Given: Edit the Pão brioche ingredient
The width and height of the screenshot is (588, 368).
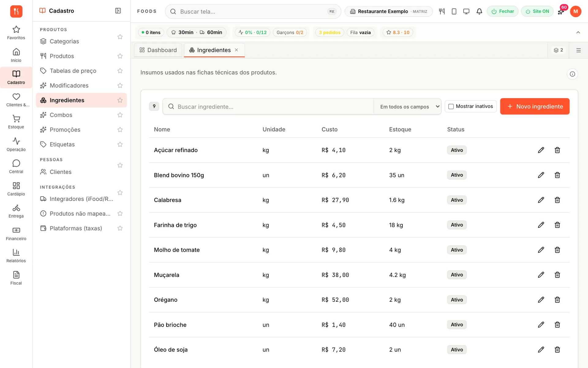Looking at the screenshot, I should 541,324.
